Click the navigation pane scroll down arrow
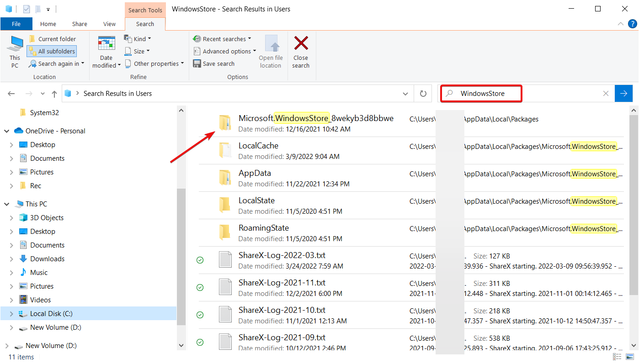The image size is (639, 364). (x=181, y=345)
